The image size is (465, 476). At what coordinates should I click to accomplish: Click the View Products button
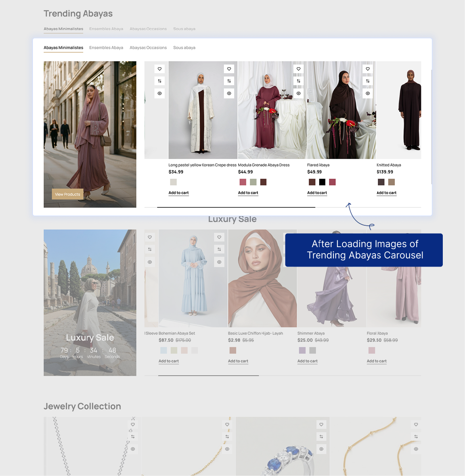[x=67, y=194]
